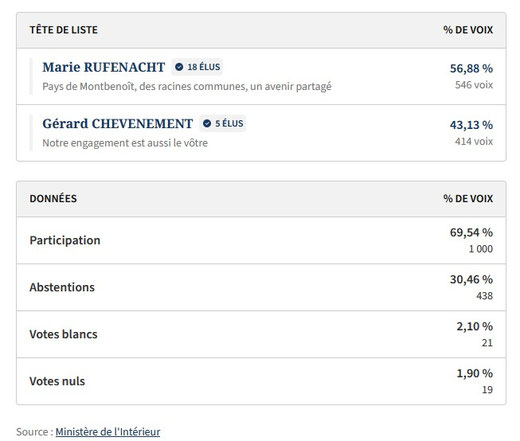Select the 69,54 % participation value

(471, 232)
